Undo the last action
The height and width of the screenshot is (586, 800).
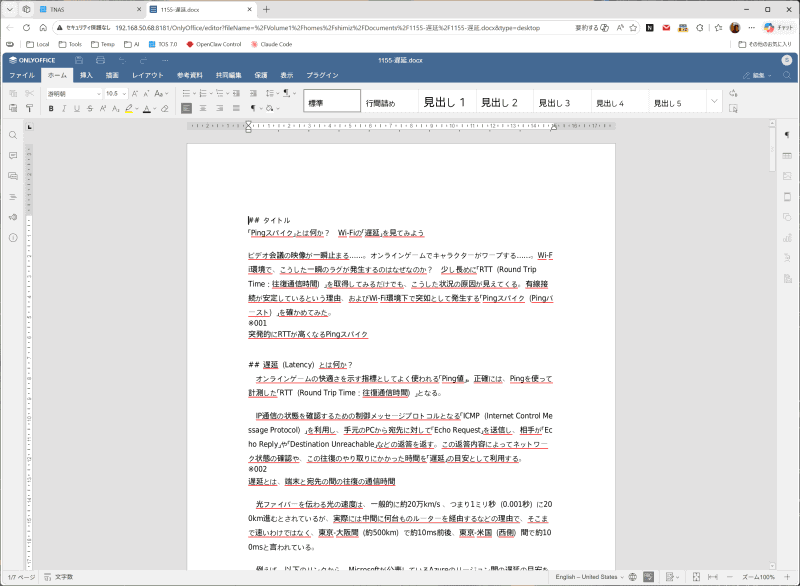pyautogui.click(x=122, y=60)
